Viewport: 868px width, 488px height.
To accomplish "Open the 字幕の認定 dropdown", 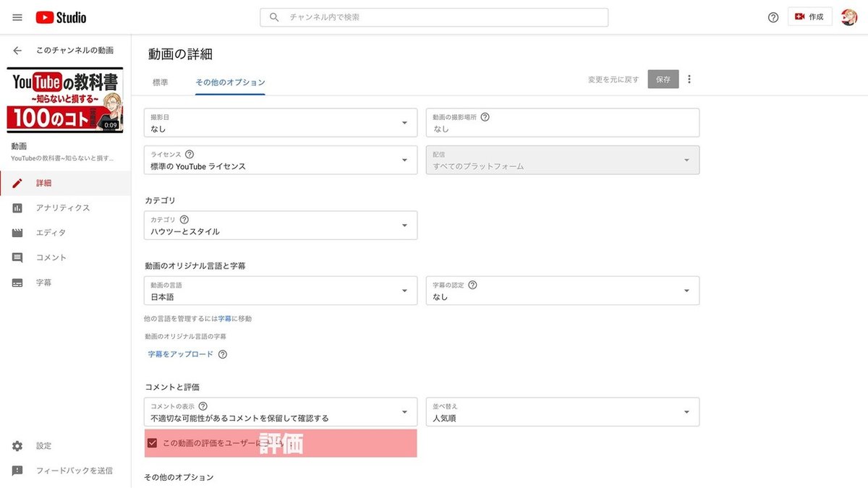I will coord(563,291).
